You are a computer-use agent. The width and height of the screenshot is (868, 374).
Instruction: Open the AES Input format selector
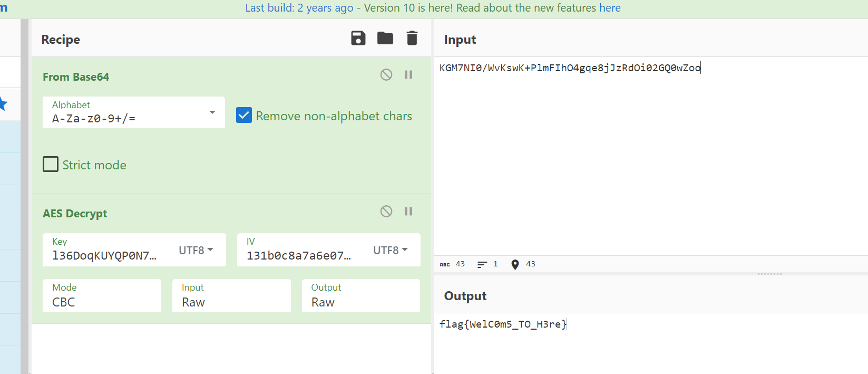click(x=231, y=296)
